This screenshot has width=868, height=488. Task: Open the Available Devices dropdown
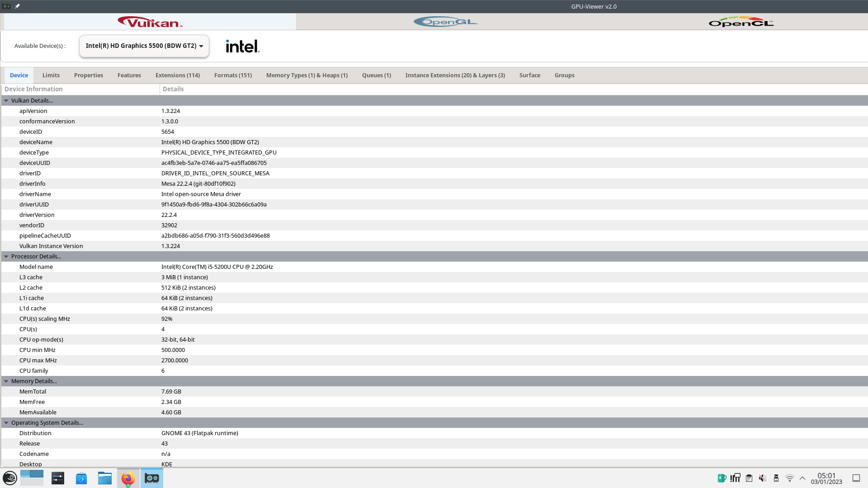(144, 46)
